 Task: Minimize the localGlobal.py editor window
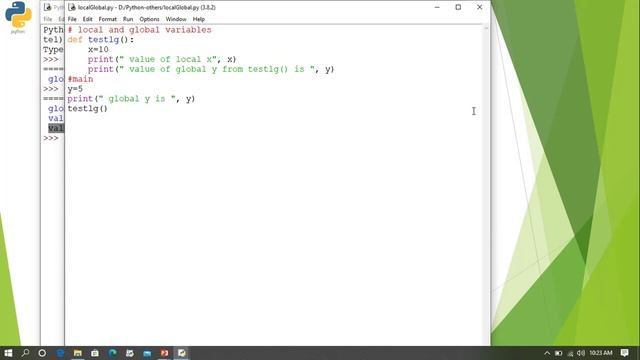pos(437,7)
